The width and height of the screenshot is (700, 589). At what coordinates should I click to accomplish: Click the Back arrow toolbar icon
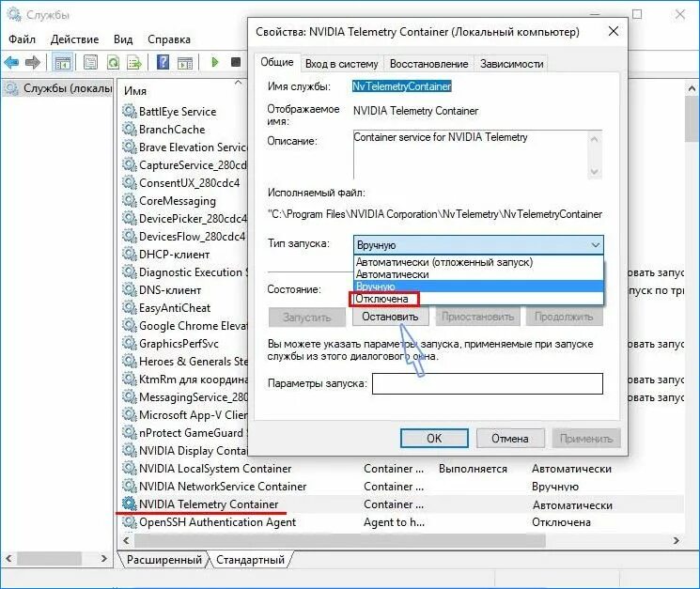click(11, 62)
